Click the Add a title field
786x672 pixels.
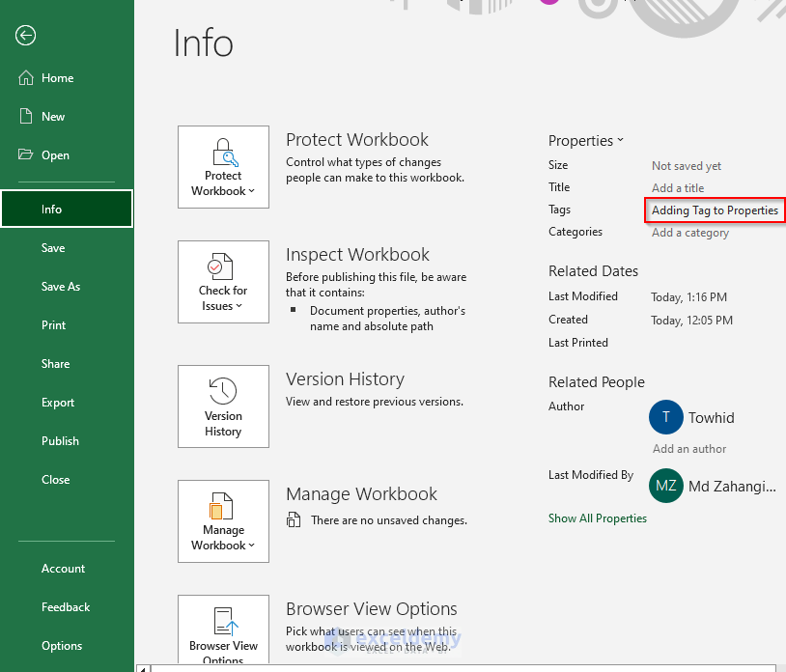[678, 188]
